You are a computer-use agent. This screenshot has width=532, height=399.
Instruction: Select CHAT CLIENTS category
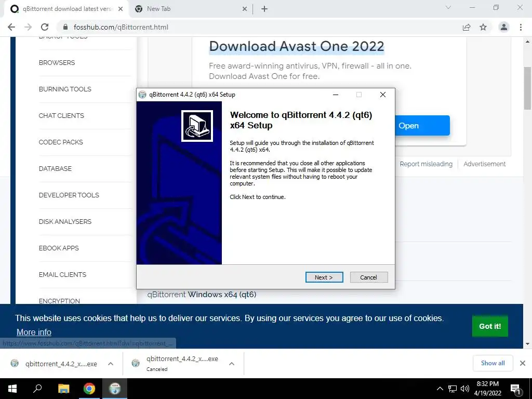pos(61,116)
